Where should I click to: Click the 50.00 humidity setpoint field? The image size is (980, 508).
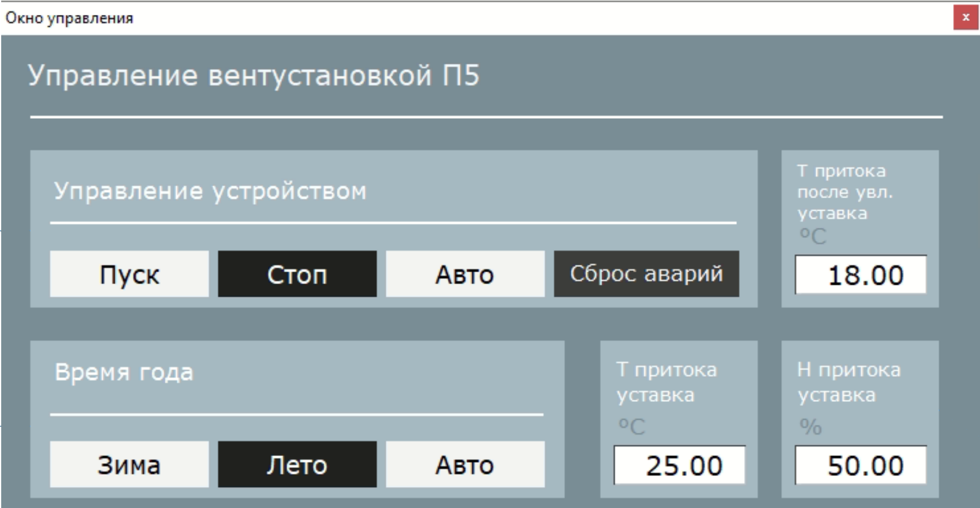point(861,465)
